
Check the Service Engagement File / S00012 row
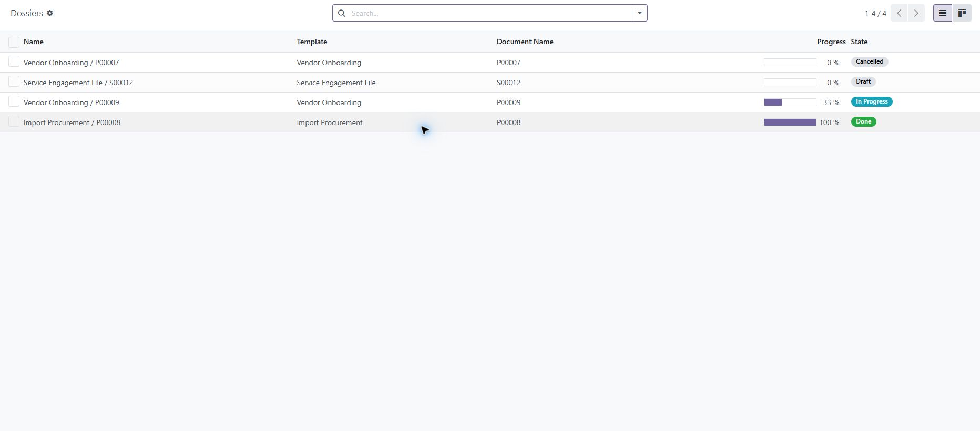pyautogui.click(x=14, y=82)
